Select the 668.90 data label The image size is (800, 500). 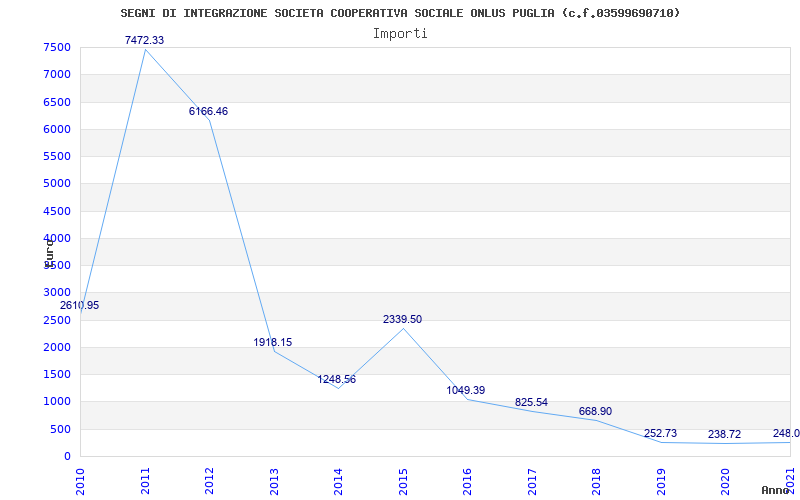[x=595, y=411]
